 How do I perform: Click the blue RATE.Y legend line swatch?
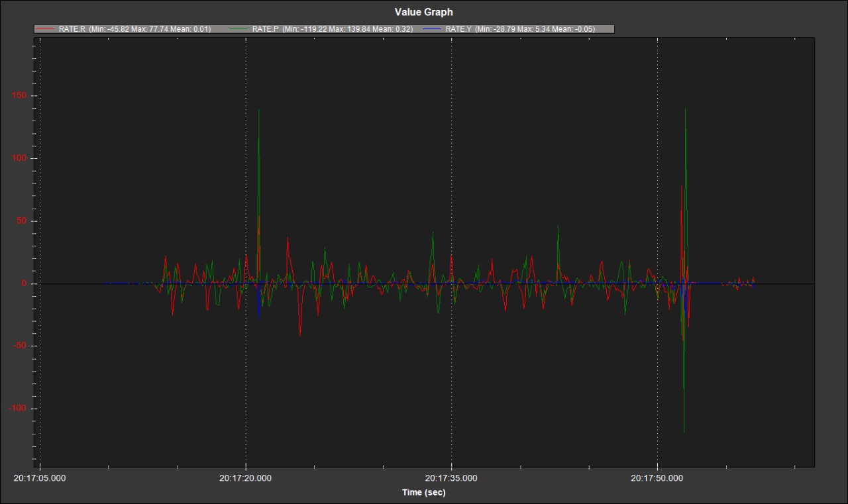[x=433, y=29]
